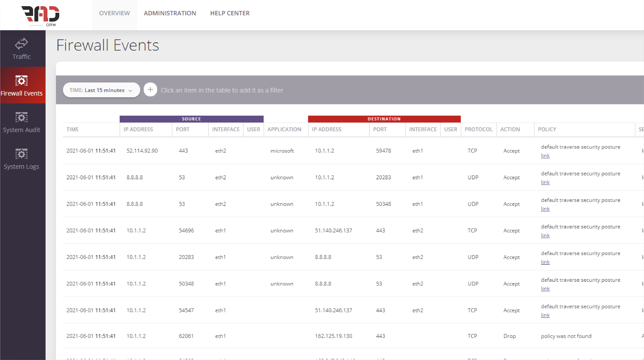Expand the TIME Last 15 minutes dropdown
The image size is (644, 360).
point(101,90)
